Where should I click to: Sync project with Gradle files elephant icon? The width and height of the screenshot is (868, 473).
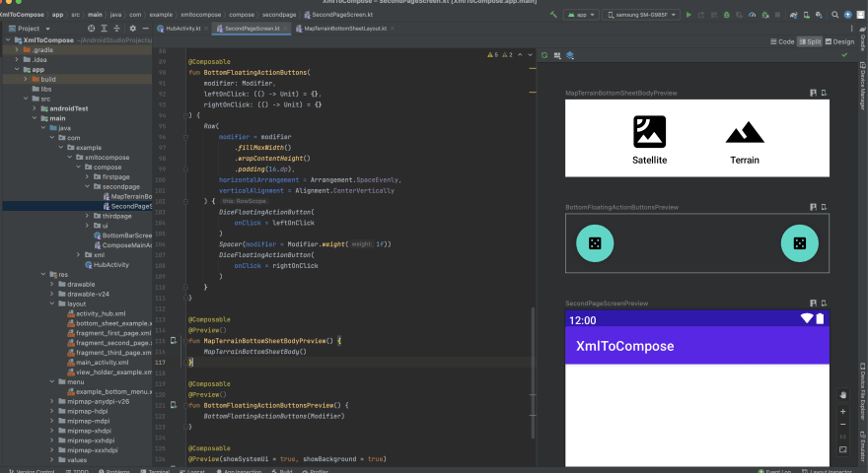point(793,15)
